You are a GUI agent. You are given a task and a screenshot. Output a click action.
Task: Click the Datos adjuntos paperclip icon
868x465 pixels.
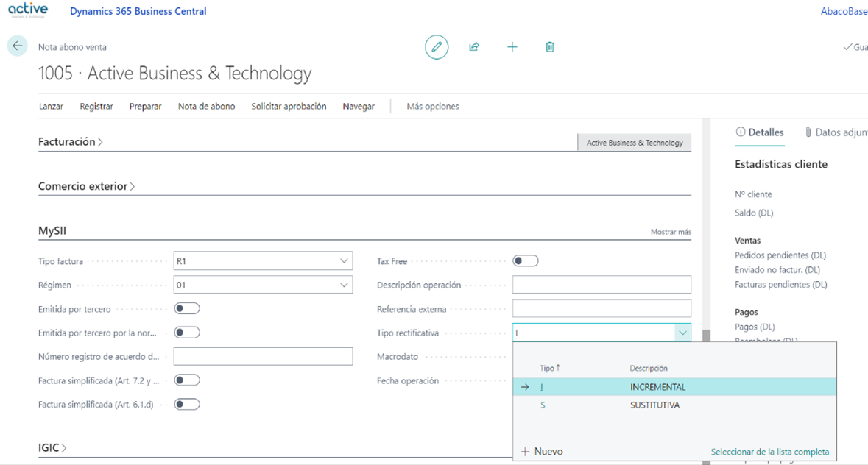(808, 132)
